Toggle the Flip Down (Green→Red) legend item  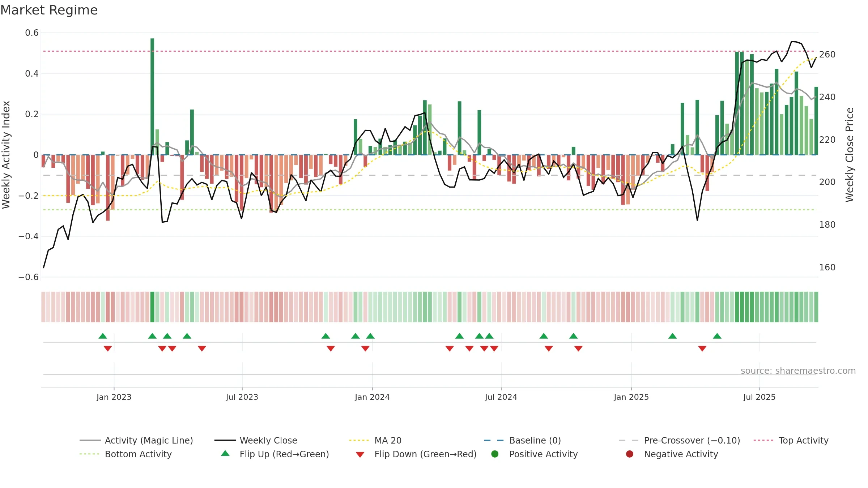pos(416,454)
